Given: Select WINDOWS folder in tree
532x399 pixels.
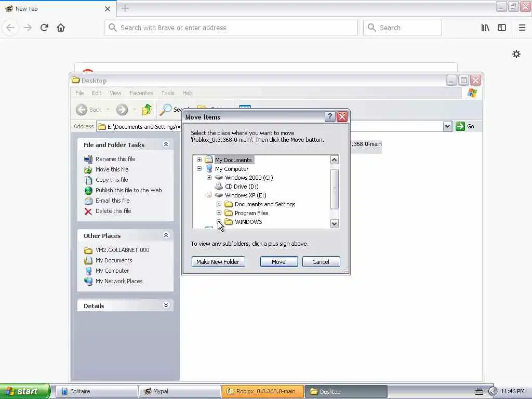Looking at the screenshot, I should pos(248,221).
